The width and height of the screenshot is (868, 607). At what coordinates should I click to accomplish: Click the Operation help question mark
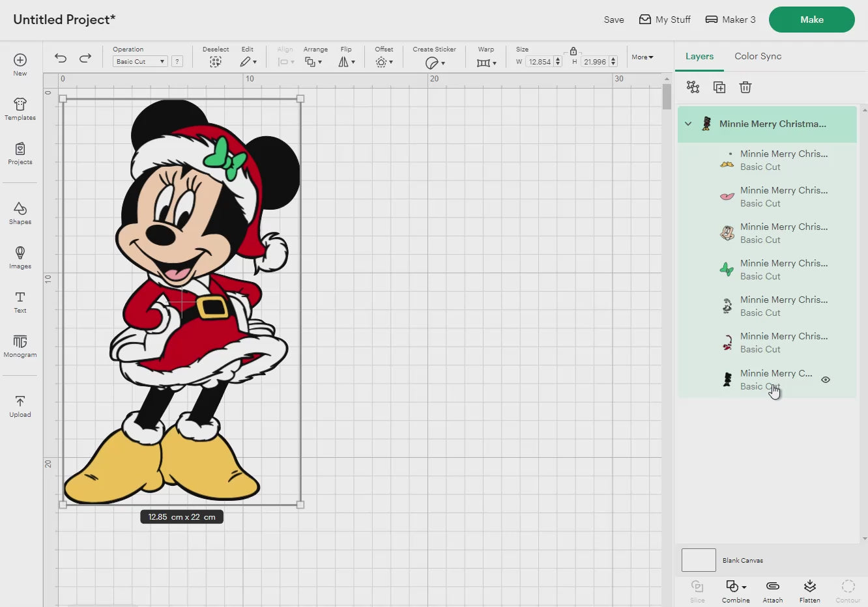click(177, 61)
